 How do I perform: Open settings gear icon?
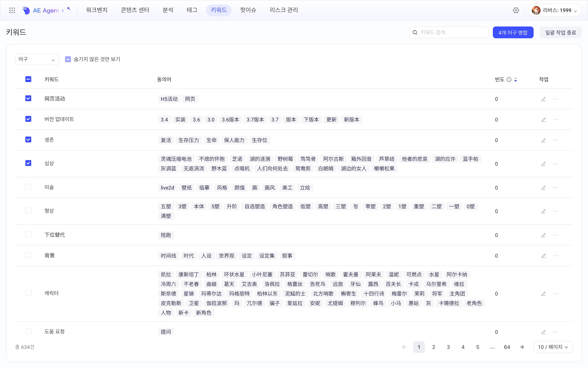[516, 10]
